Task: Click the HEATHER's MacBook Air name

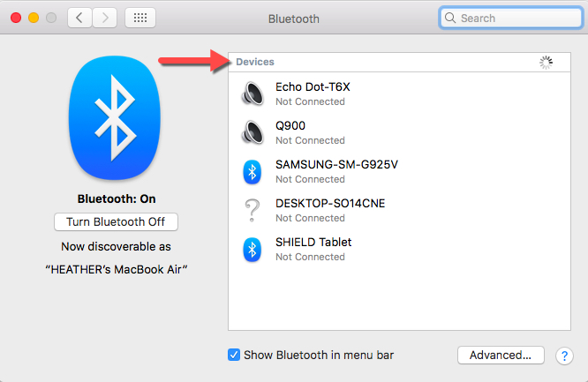Action: point(116,270)
